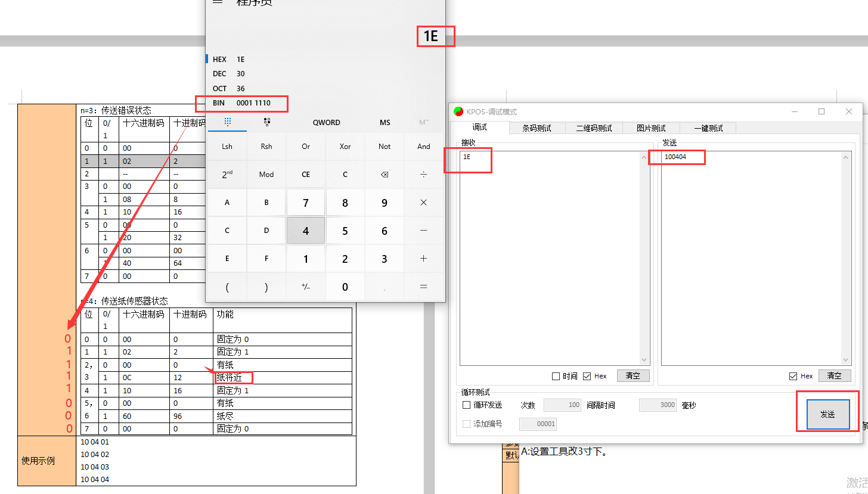Screen dimensions: 868x494
Task: Enable the 循环发送 loop send checkbox
Action: coord(467,405)
